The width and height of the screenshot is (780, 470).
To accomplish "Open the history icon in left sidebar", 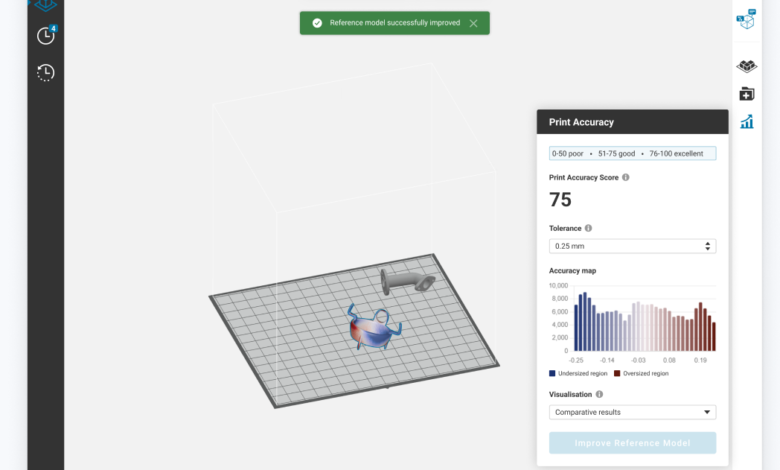I will click(x=46, y=72).
